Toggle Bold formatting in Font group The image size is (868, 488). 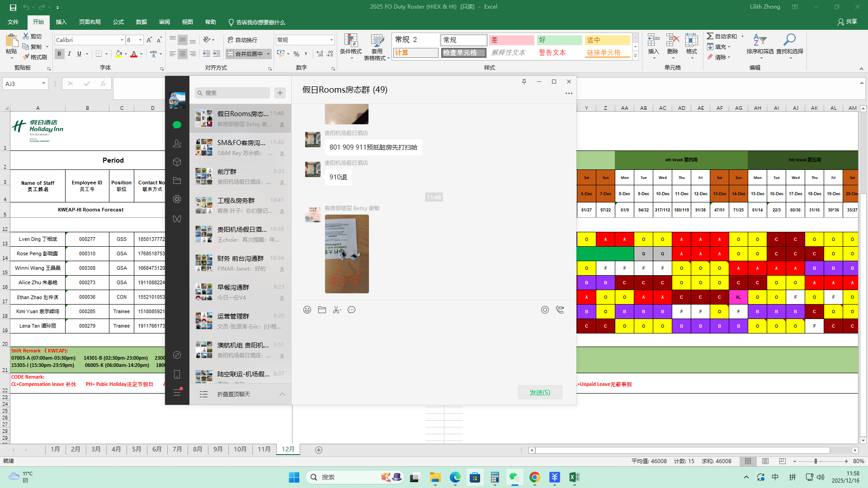(59, 54)
